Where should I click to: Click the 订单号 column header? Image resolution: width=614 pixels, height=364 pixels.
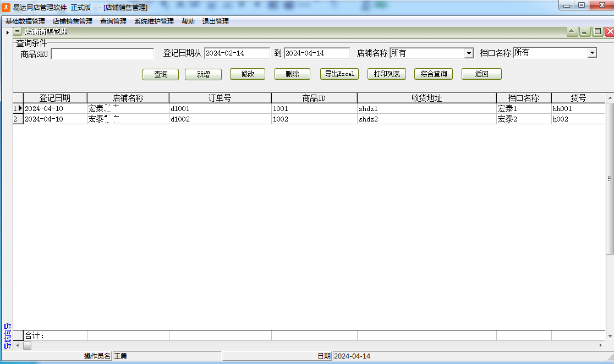click(x=220, y=98)
